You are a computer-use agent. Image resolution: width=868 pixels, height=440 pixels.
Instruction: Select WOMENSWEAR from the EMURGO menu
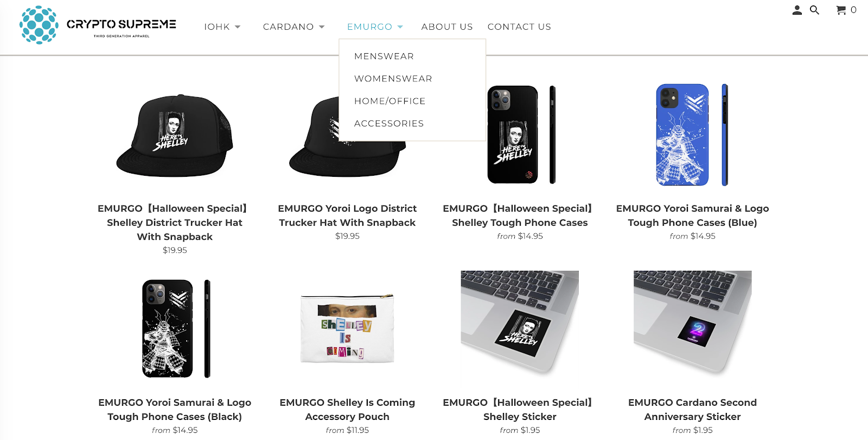pos(393,79)
